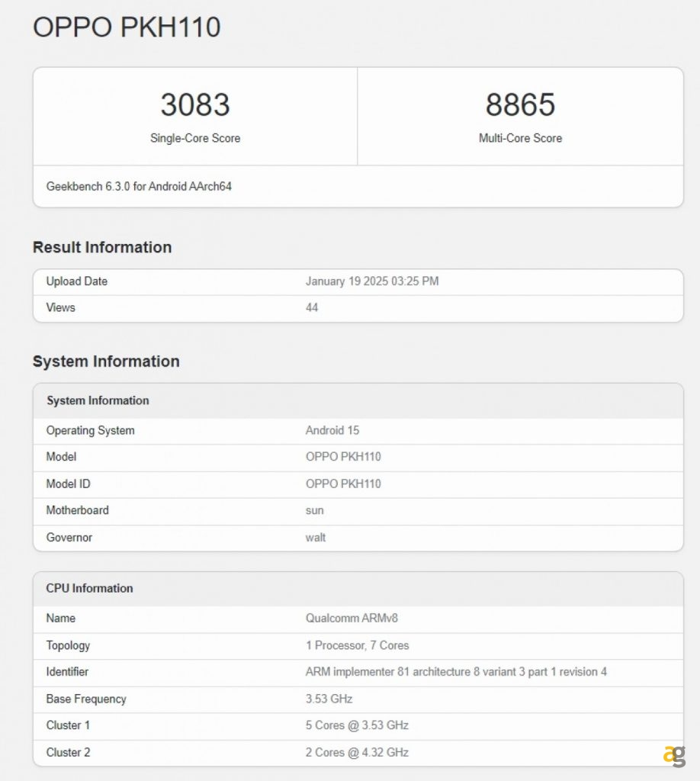The image size is (700, 781).
Task: Click the Model ID value OPPO PKH110
Action: pyautogui.click(x=343, y=484)
